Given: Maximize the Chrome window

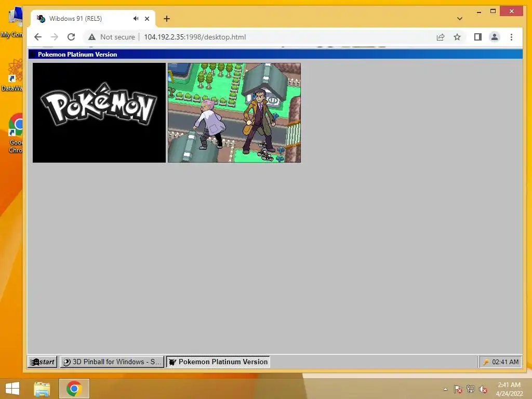Looking at the screenshot, I should click(x=493, y=11).
